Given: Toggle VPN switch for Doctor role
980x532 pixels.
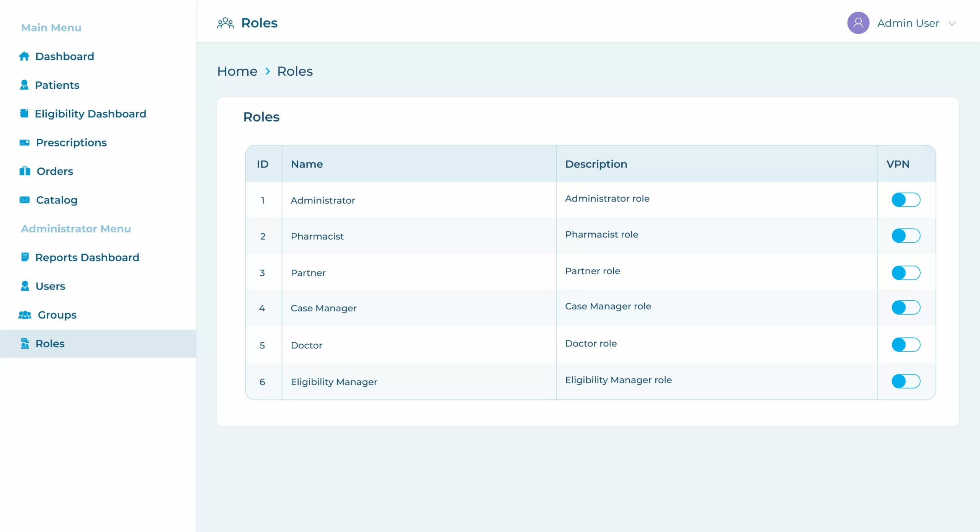Looking at the screenshot, I should (x=905, y=345).
